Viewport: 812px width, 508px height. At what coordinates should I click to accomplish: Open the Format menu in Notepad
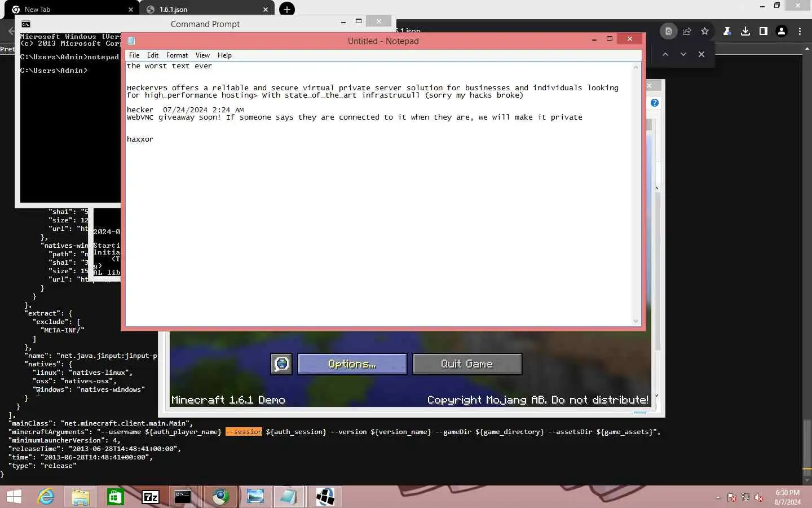[177, 55]
